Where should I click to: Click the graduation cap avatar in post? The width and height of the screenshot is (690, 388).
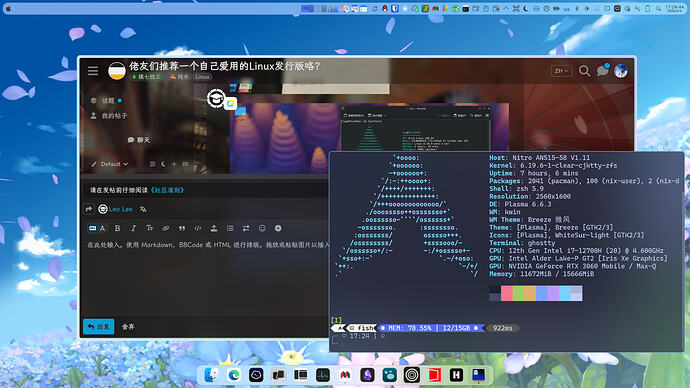[216, 99]
